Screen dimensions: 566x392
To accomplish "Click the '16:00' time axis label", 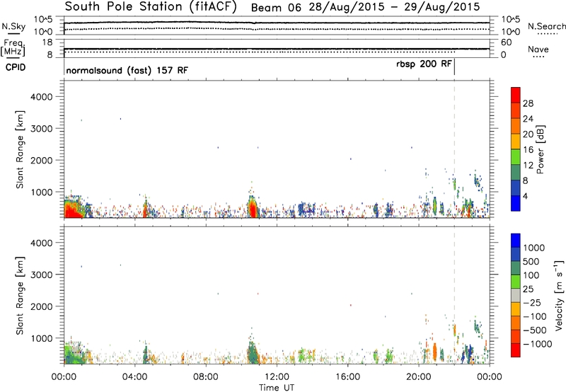I will point(347,377).
